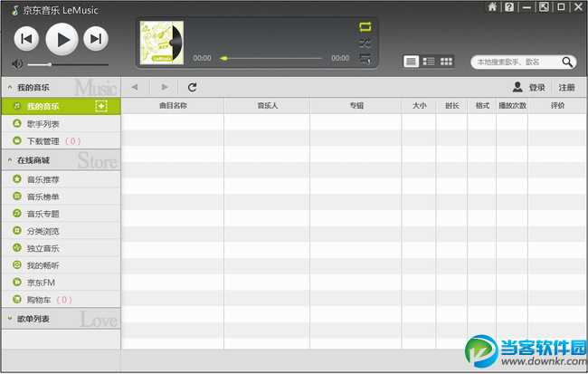Open 下载管理 in sidebar
Viewport: 588px width, 374px height.
pos(62,140)
